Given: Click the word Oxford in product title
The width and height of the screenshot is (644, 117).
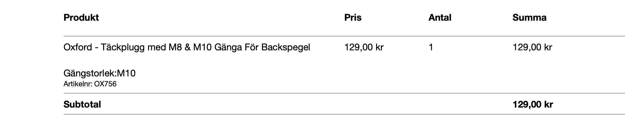Looking at the screenshot, I should coord(78,48).
